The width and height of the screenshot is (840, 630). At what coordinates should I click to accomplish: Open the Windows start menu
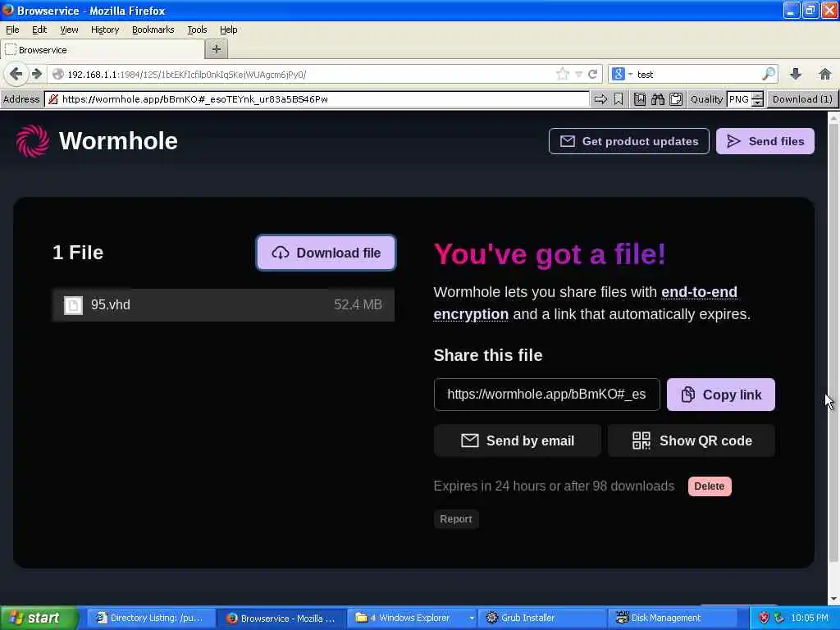click(39, 618)
